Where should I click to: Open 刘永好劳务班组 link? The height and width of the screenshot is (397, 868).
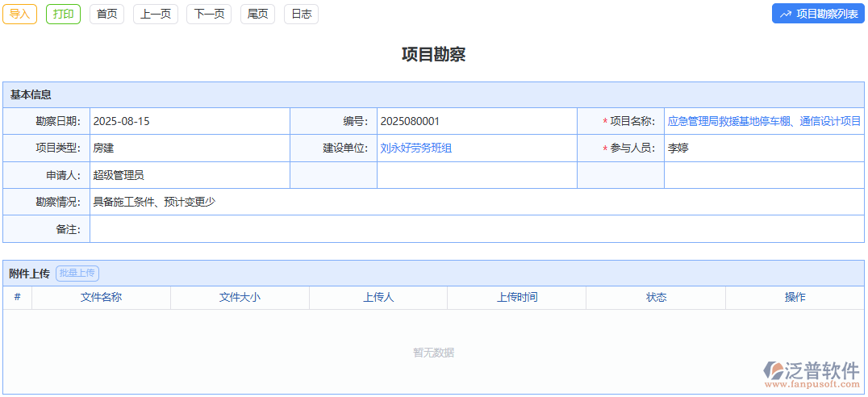pos(415,148)
